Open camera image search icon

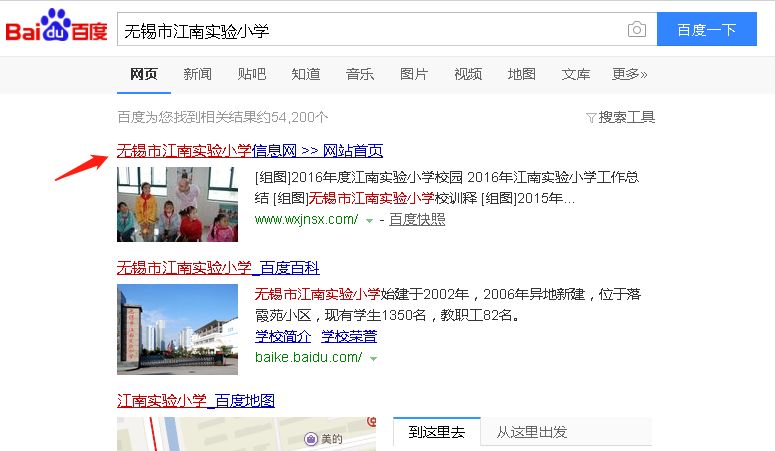coord(637,30)
